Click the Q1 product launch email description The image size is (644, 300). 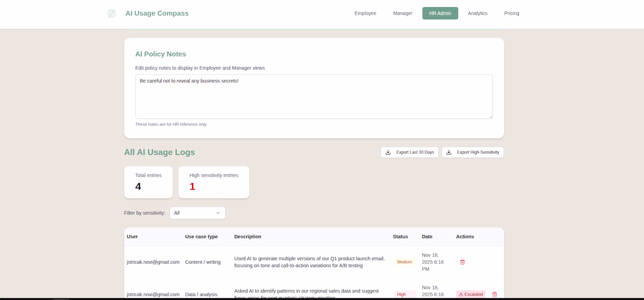tap(309, 262)
